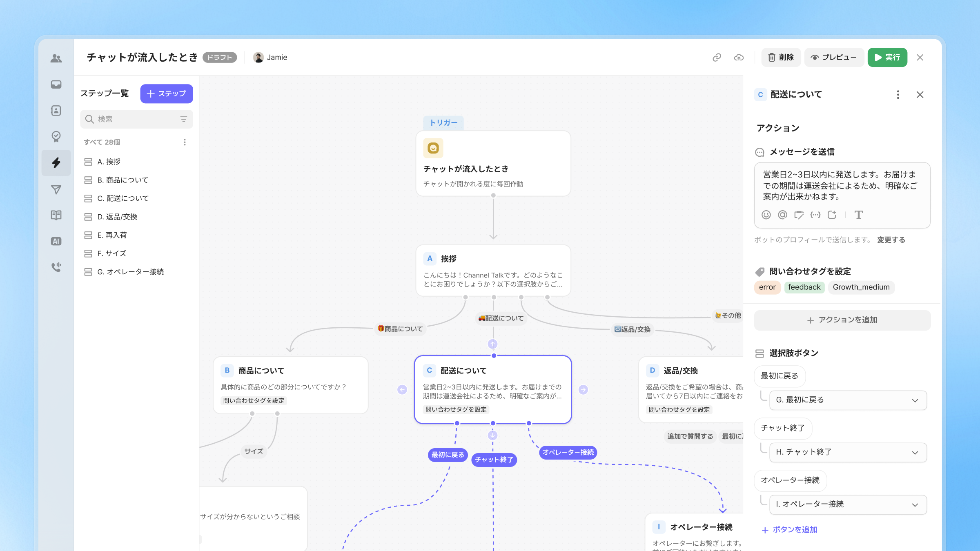Image resolution: width=980 pixels, height=551 pixels.
Task: Open the AI icon in left sidebar
Action: (x=56, y=241)
